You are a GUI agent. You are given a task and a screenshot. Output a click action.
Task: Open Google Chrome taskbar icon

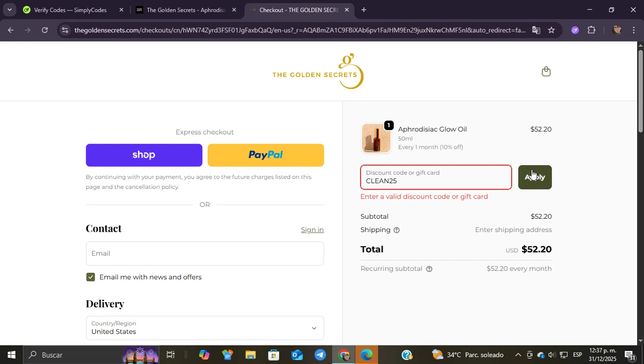343,355
